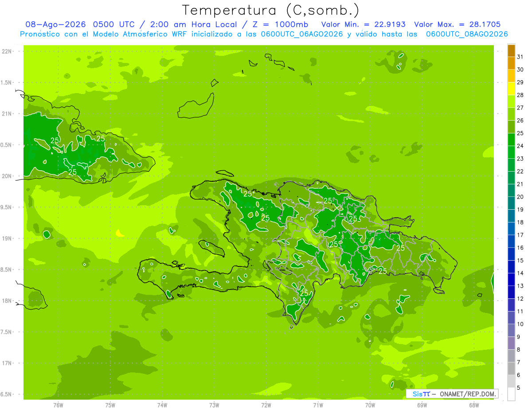Image resolution: width=532 pixels, height=411 pixels.
Task: Click the "22N" latitude label
Action: coord(7,51)
